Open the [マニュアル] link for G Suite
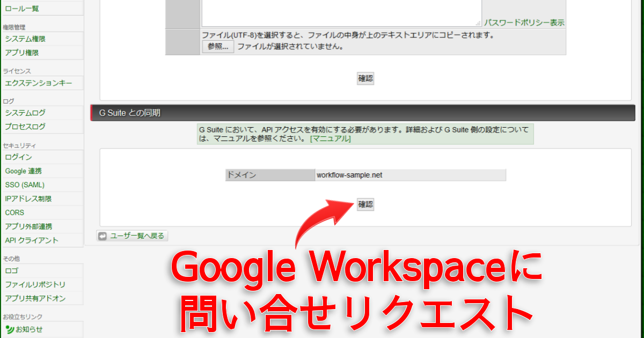The width and height of the screenshot is (644, 338). point(330,138)
